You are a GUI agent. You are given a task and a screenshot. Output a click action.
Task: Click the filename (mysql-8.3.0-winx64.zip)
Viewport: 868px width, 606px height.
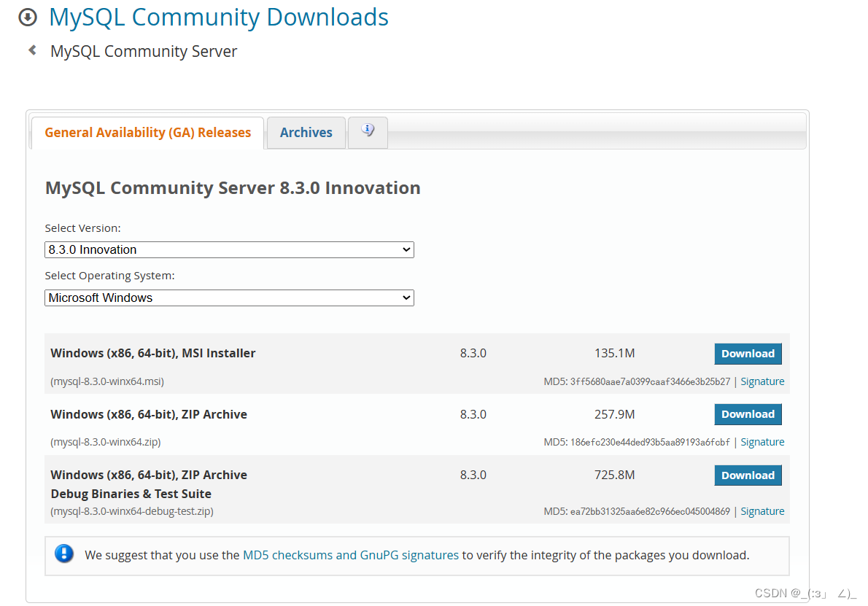pyautogui.click(x=106, y=442)
